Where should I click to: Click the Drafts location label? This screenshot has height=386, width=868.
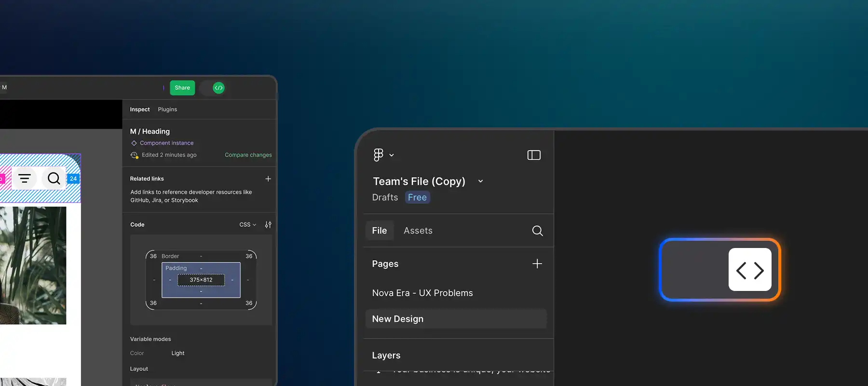385,197
